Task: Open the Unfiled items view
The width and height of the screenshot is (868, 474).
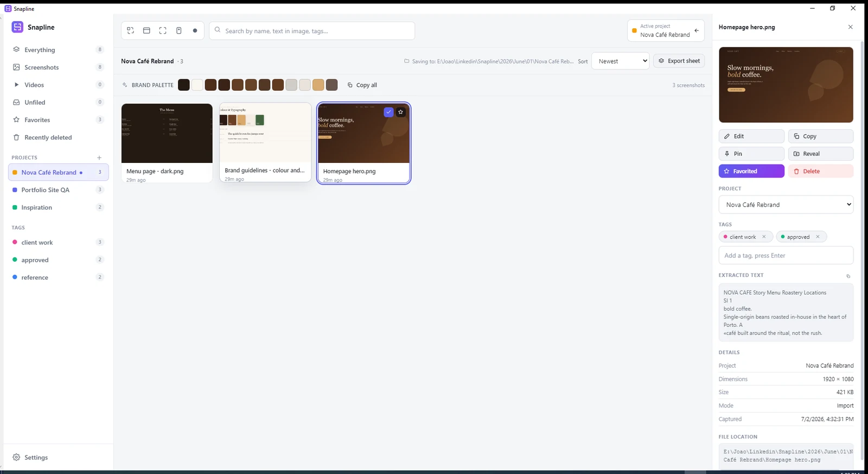Action: point(59,102)
